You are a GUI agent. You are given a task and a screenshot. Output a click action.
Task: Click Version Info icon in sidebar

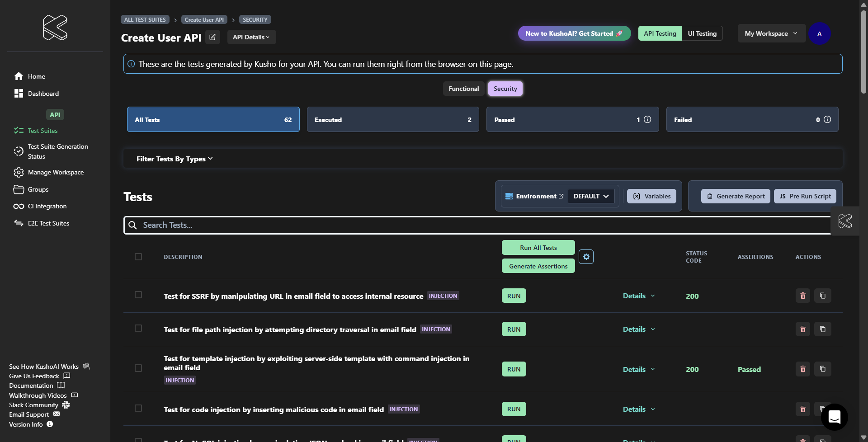50,424
